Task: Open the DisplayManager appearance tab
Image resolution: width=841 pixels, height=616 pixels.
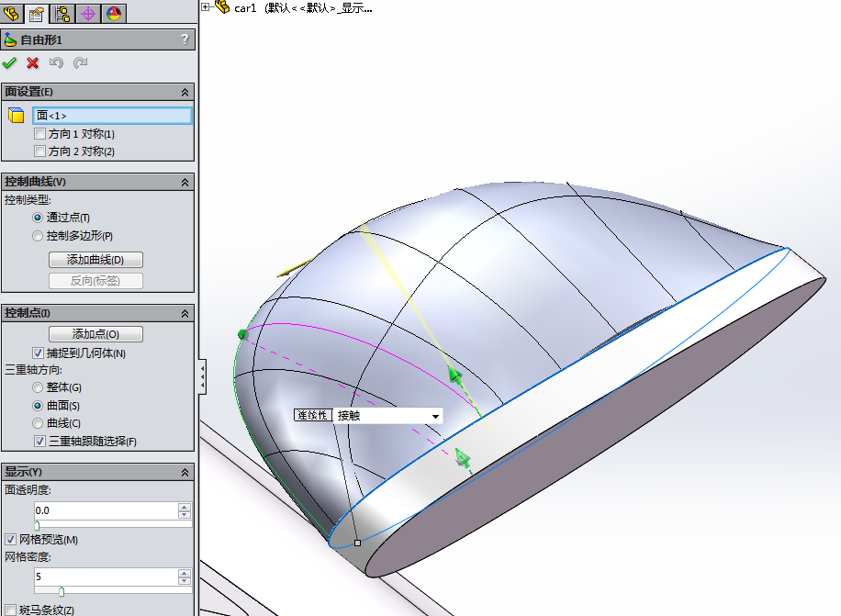Action: (x=114, y=13)
